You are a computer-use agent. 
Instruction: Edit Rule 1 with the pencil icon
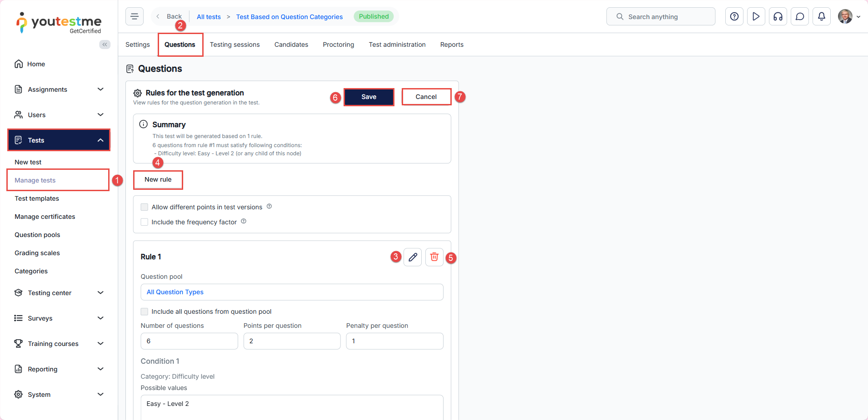[412, 257]
